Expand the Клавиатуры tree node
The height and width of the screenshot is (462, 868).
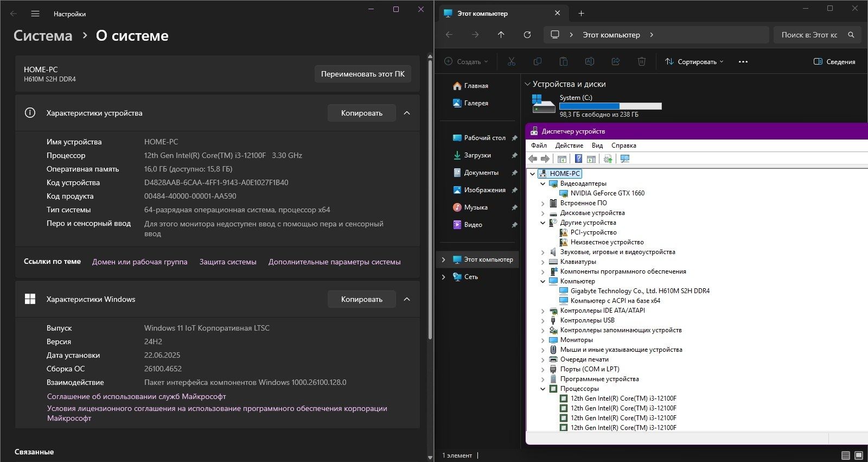(542, 262)
